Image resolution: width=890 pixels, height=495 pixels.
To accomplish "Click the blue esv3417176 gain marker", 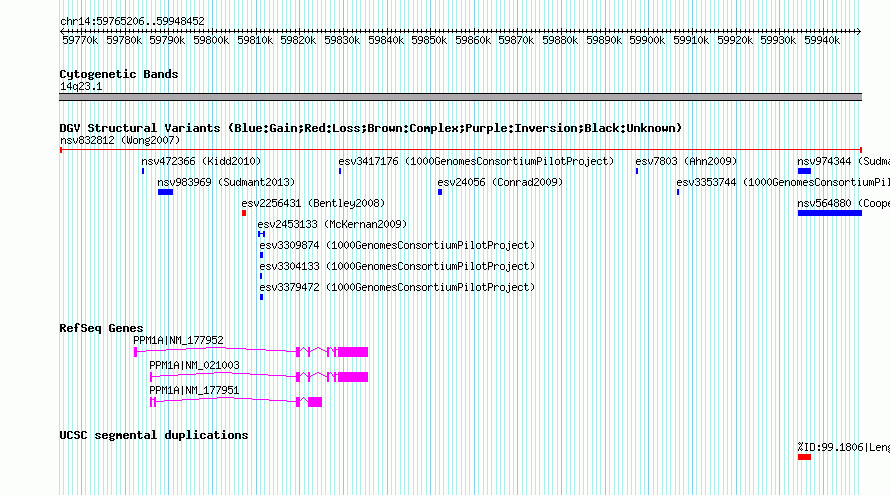I will 340,171.
